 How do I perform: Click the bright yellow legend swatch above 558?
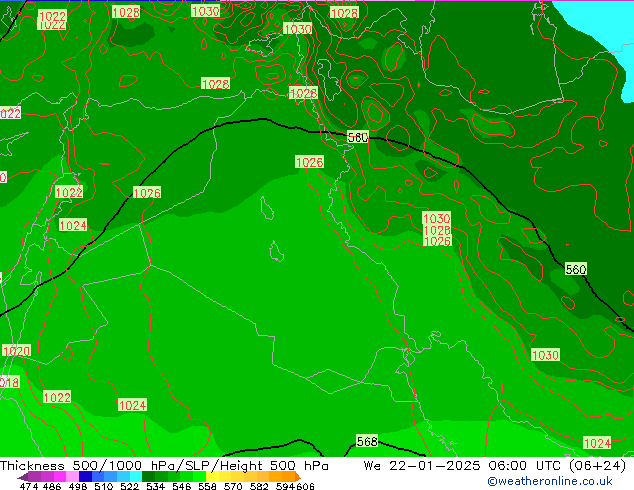pyautogui.click(x=212, y=477)
